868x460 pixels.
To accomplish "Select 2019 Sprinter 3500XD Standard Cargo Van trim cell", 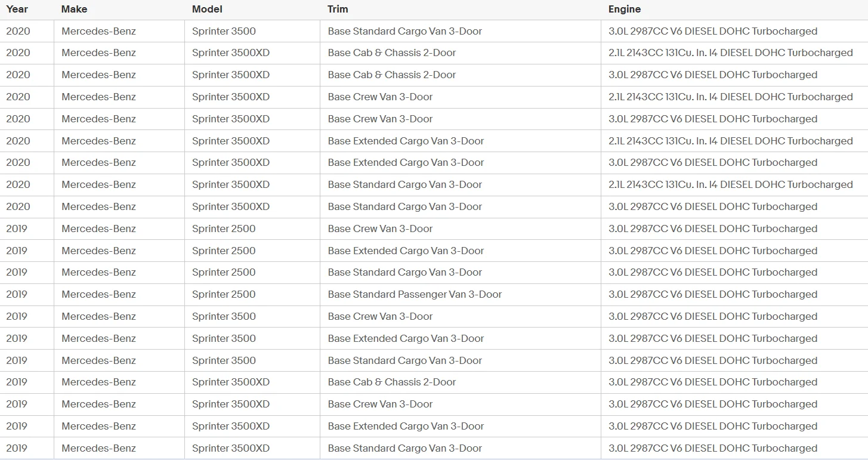I will click(404, 448).
